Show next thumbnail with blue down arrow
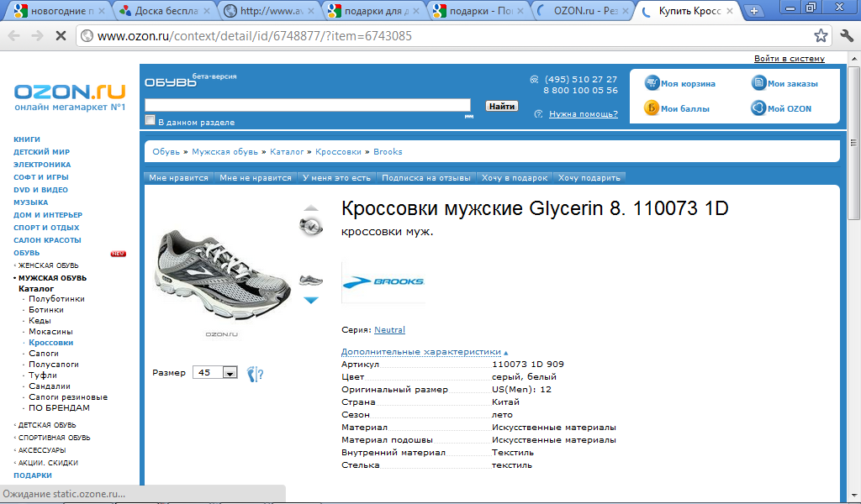Viewport: 861px width, 504px height. point(311,300)
